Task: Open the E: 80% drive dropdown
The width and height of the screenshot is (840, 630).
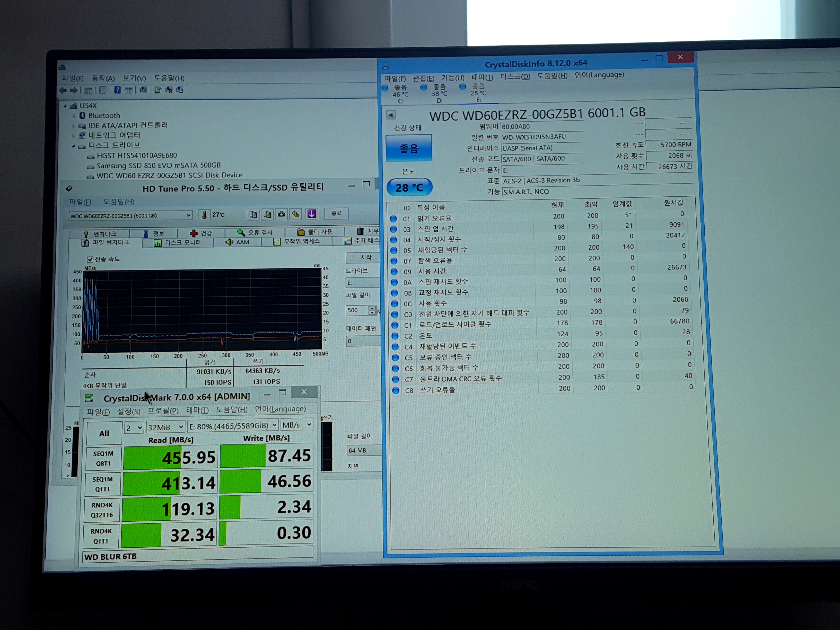Action: pyautogui.click(x=233, y=426)
